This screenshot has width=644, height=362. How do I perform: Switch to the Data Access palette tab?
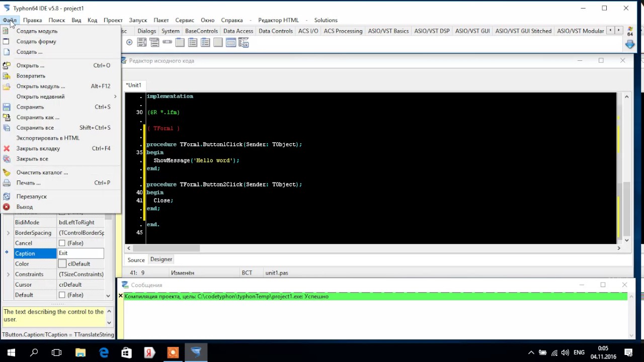point(238,31)
